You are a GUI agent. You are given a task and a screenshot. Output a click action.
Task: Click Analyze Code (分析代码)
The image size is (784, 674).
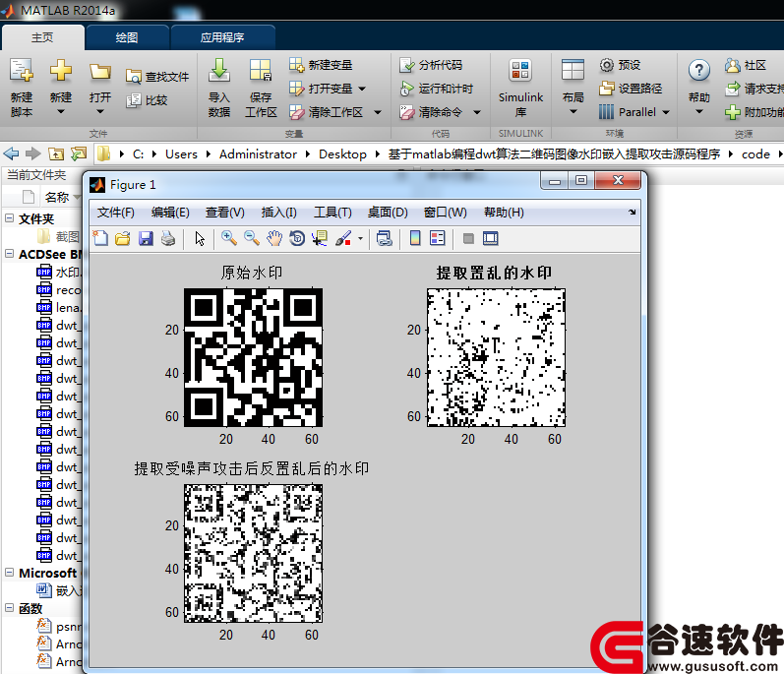tap(431, 65)
